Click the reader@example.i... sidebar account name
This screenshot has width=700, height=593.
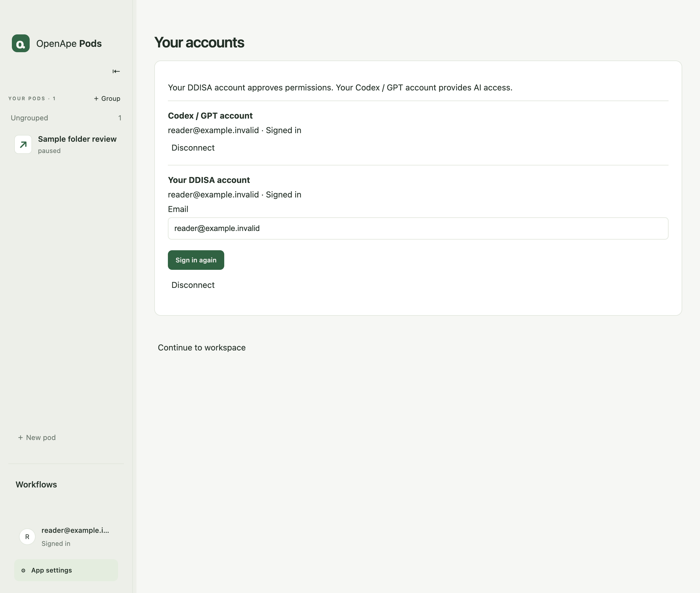point(75,530)
